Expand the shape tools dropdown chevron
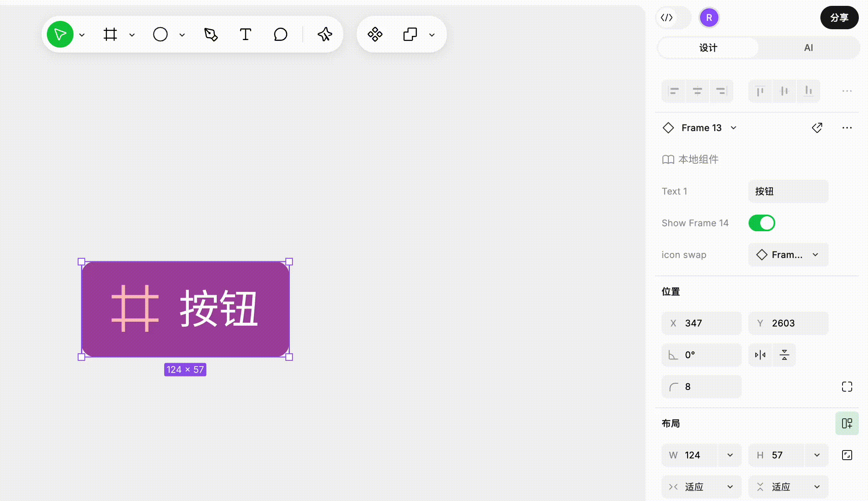The image size is (868, 501). coord(182,35)
